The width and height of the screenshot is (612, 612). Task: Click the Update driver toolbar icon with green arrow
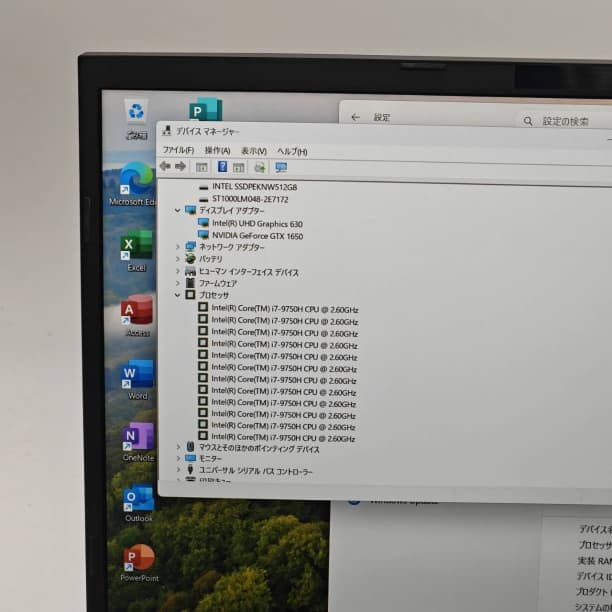pos(260,168)
